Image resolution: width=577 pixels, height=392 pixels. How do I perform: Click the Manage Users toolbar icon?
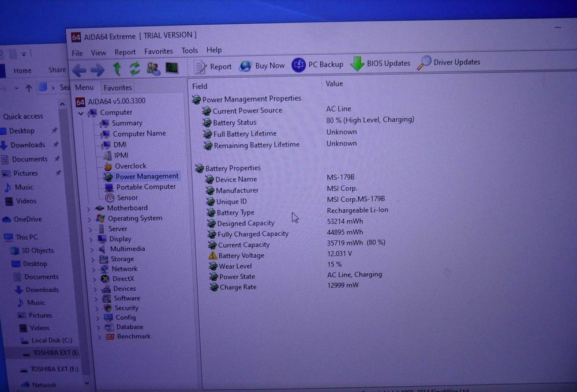point(153,69)
